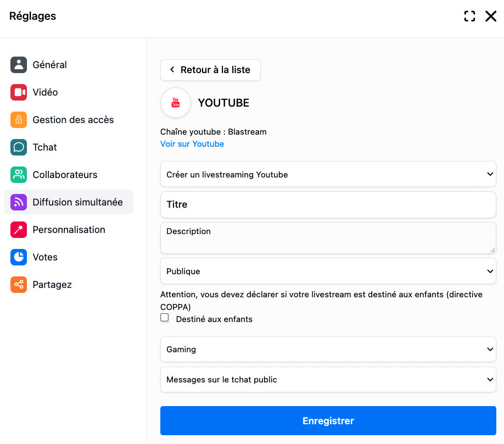Expand the Gaming category dropdown
The height and width of the screenshot is (444, 504).
click(328, 349)
